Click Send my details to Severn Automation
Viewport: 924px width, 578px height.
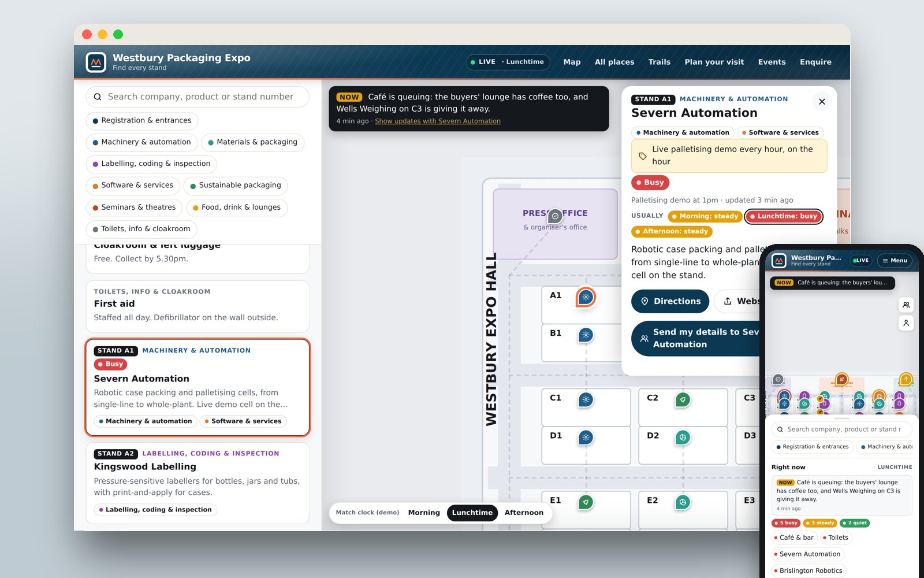coord(696,338)
